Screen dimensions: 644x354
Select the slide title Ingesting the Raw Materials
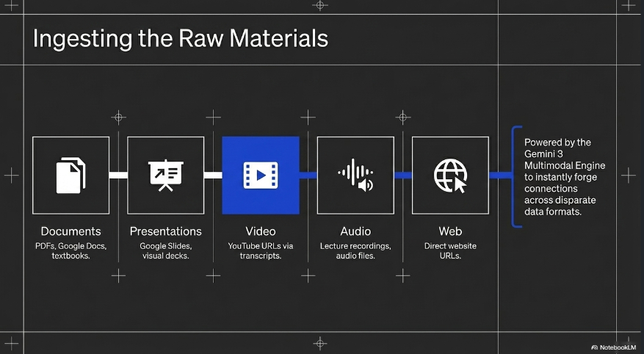[x=180, y=38]
